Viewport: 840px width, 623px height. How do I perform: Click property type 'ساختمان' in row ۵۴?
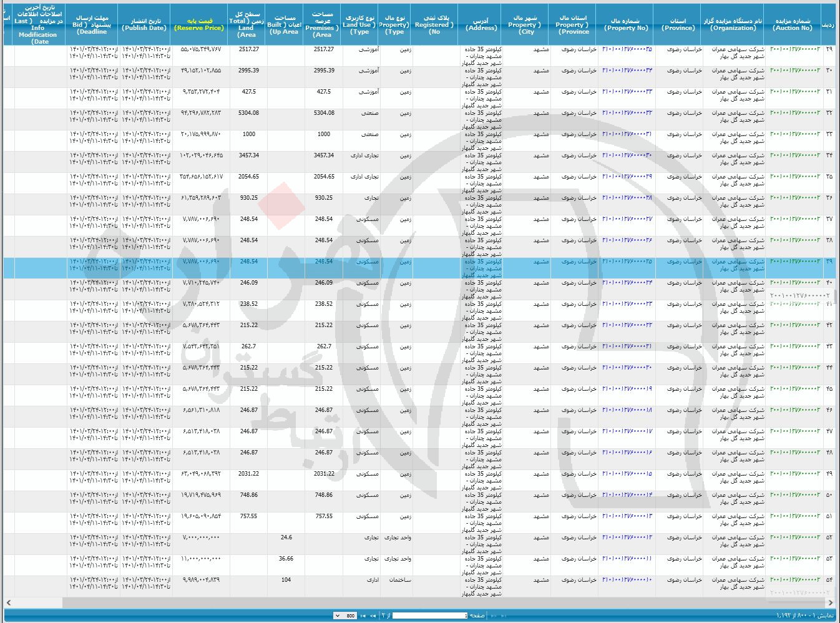[x=400, y=580]
